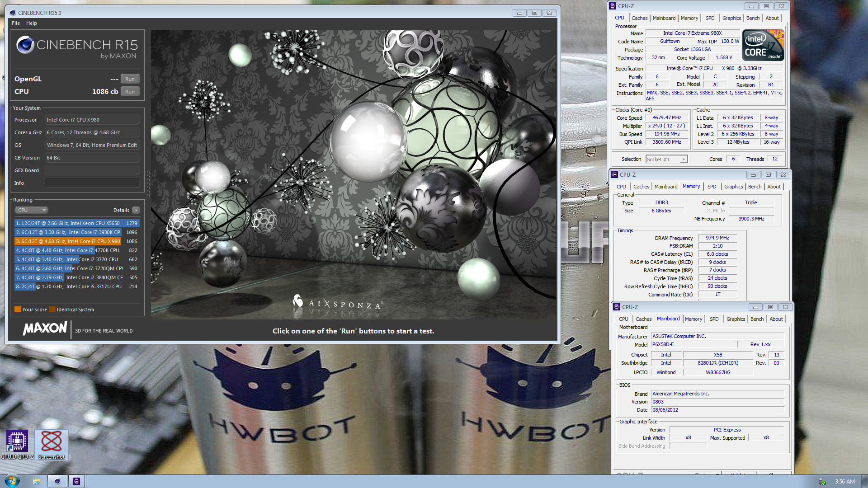
Task: Select highlighted ranking row Core i7 CPU X 980
Action: pos(77,241)
